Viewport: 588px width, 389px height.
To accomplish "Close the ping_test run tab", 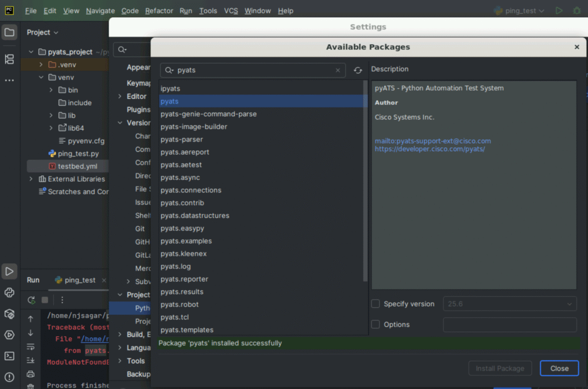I will [104, 280].
